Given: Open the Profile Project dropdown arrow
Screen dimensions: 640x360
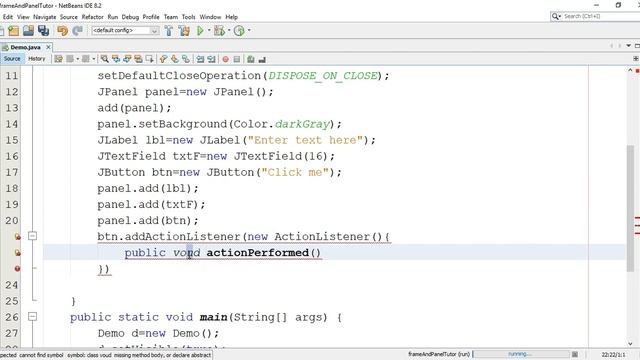Looking at the screenshot, I should click(249, 31).
